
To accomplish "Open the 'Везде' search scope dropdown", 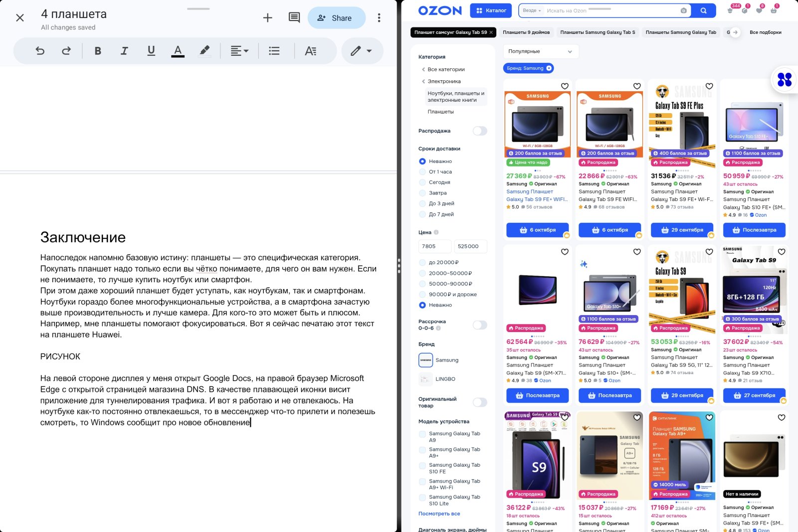I will (532, 10).
